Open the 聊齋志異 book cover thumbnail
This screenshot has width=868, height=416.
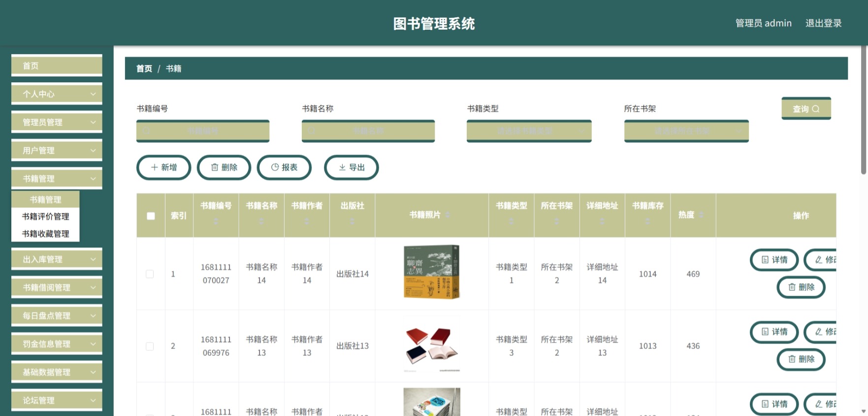(432, 272)
